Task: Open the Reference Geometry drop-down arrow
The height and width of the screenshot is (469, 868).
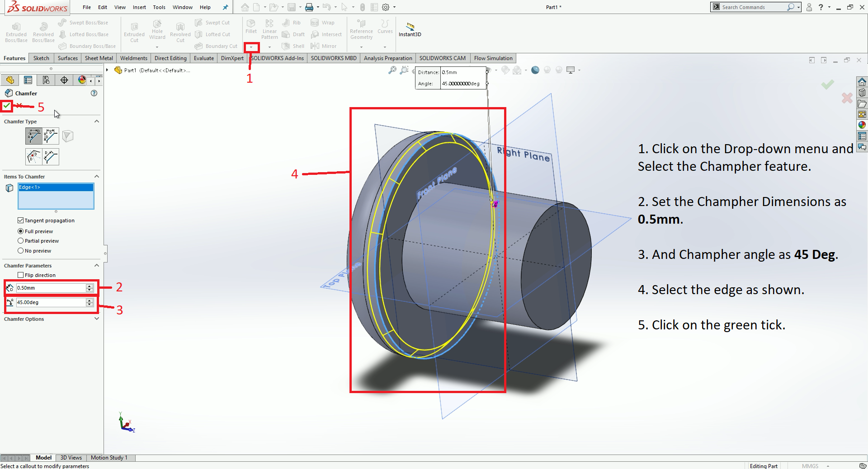Action: (x=361, y=47)
